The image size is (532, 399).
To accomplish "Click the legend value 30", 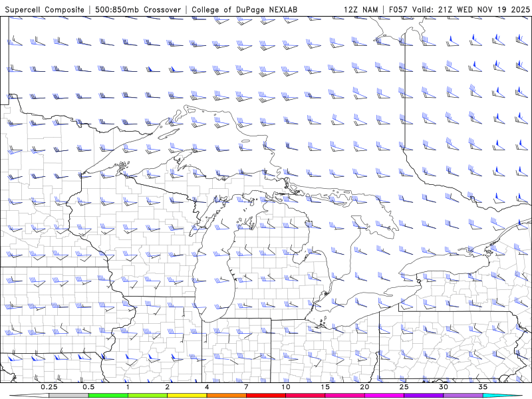I will 443,387.
